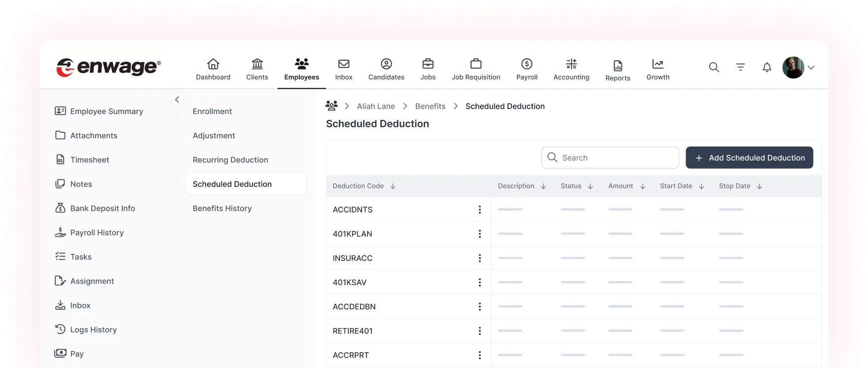Click the employees breadcrumb icon
868x368 pixels.
tap(332, 106)
